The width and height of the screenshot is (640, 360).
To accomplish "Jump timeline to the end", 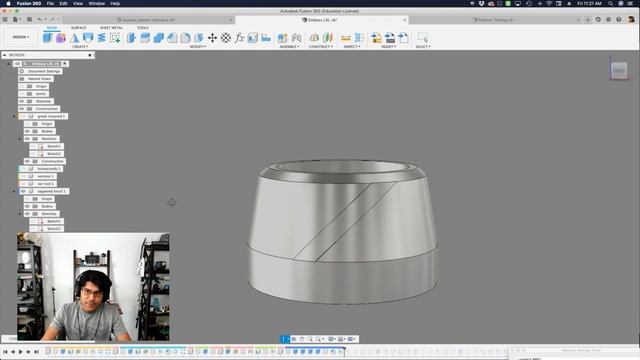I will 36,351.
